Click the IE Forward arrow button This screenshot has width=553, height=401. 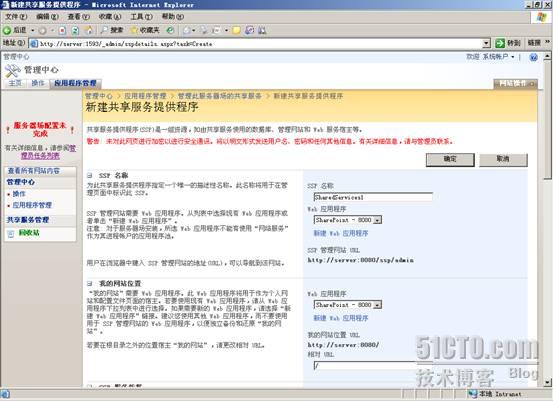43,31
